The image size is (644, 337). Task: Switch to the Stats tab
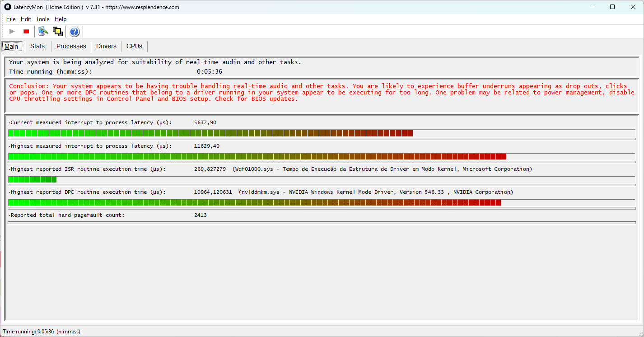tap(37, 46)
